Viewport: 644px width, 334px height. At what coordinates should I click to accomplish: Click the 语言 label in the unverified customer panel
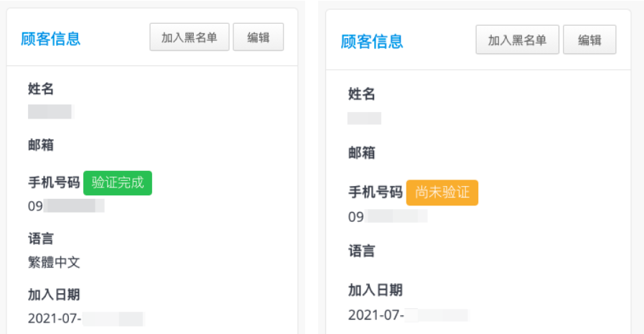(x=361, y=251)
